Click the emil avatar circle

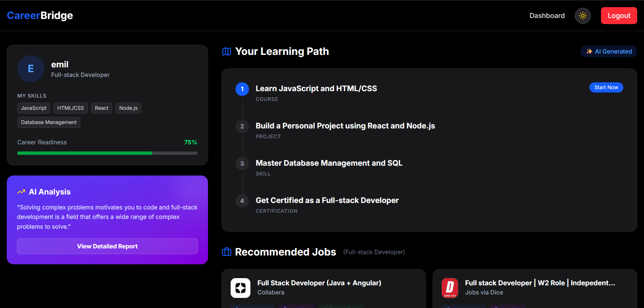[x=31, y=69]
